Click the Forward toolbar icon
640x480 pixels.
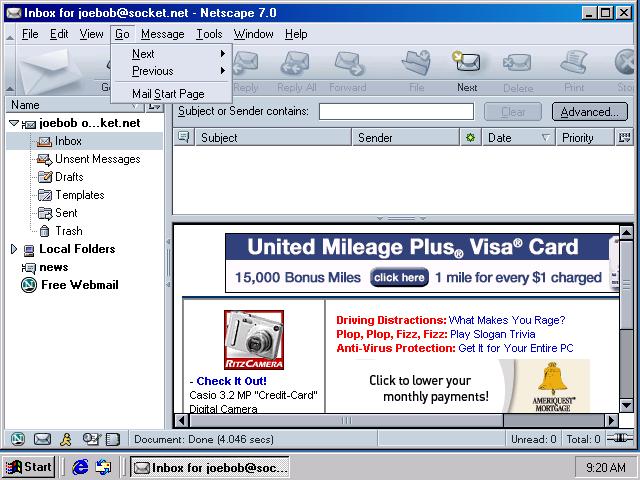coord(349,62)
